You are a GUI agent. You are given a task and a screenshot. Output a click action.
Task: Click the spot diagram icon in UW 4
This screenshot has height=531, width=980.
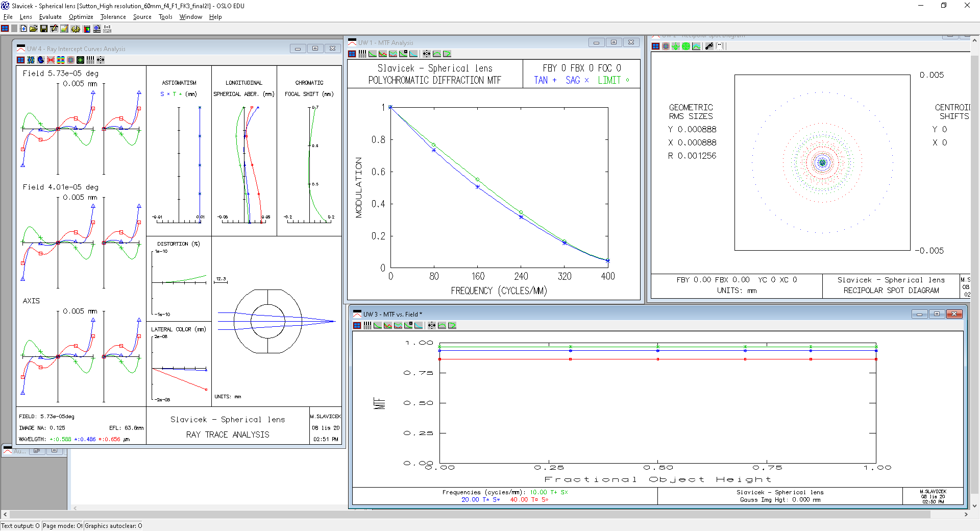pos(70,60)
